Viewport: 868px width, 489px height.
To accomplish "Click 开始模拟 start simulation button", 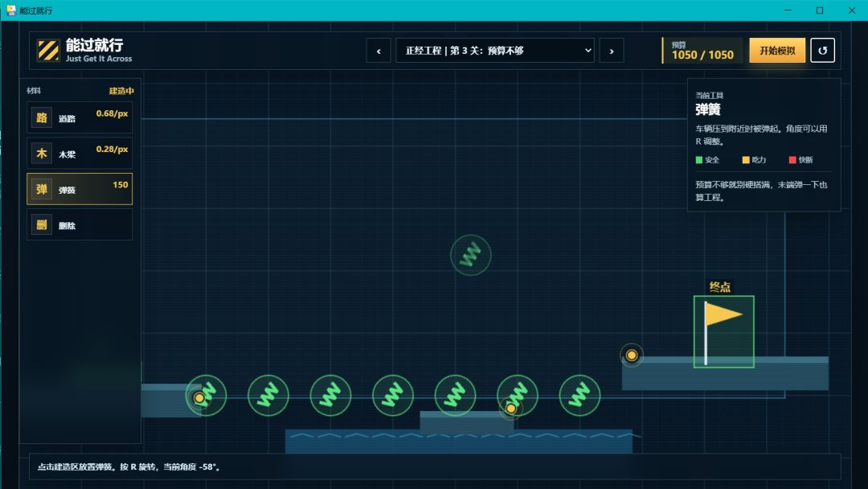I will pos(777,51).
